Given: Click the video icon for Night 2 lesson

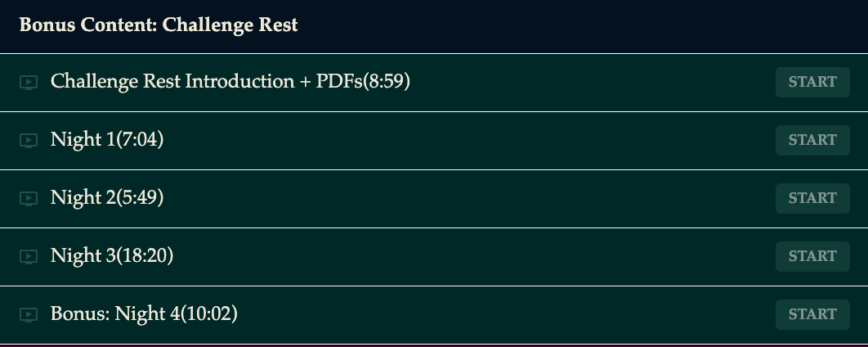Looking at the screenshot, I should pyautogui.click(x=29, y=198).
